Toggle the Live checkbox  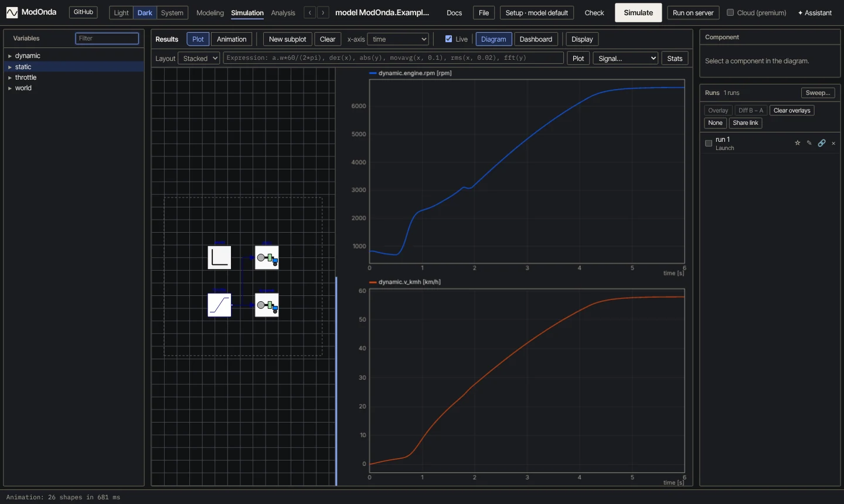point(448,39)
